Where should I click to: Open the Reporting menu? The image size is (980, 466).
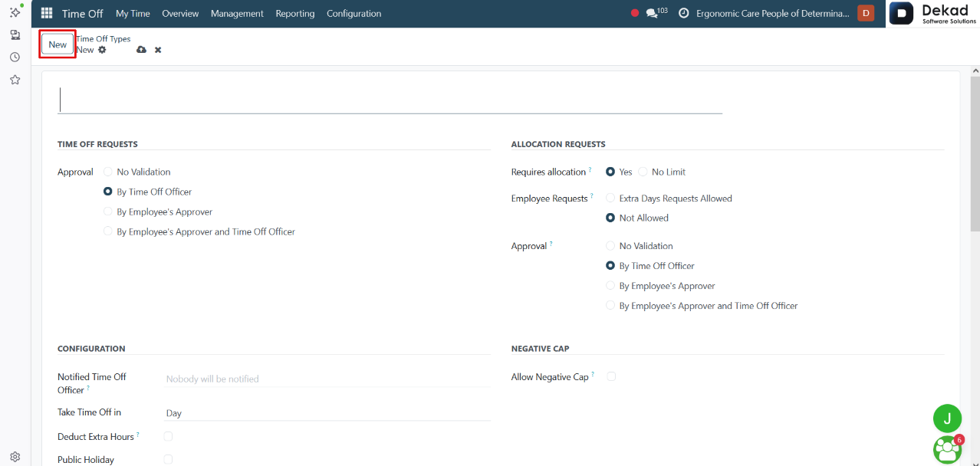point(295,13)
